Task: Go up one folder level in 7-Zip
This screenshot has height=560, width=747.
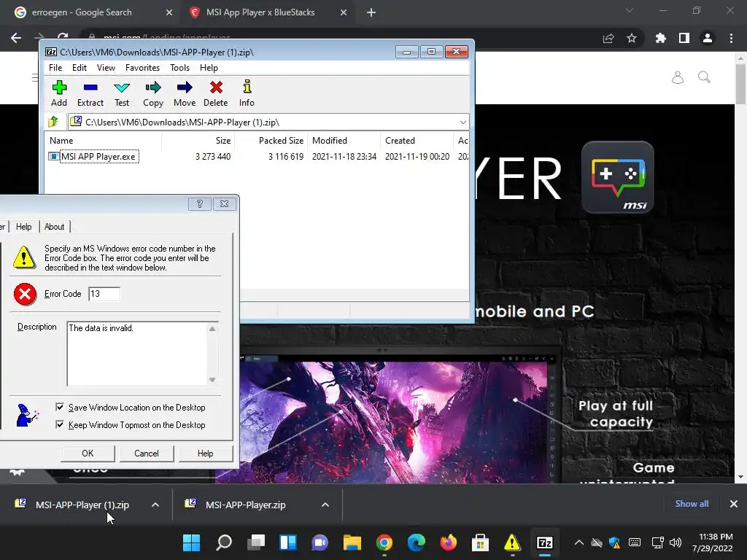Action: pos(53,122)
